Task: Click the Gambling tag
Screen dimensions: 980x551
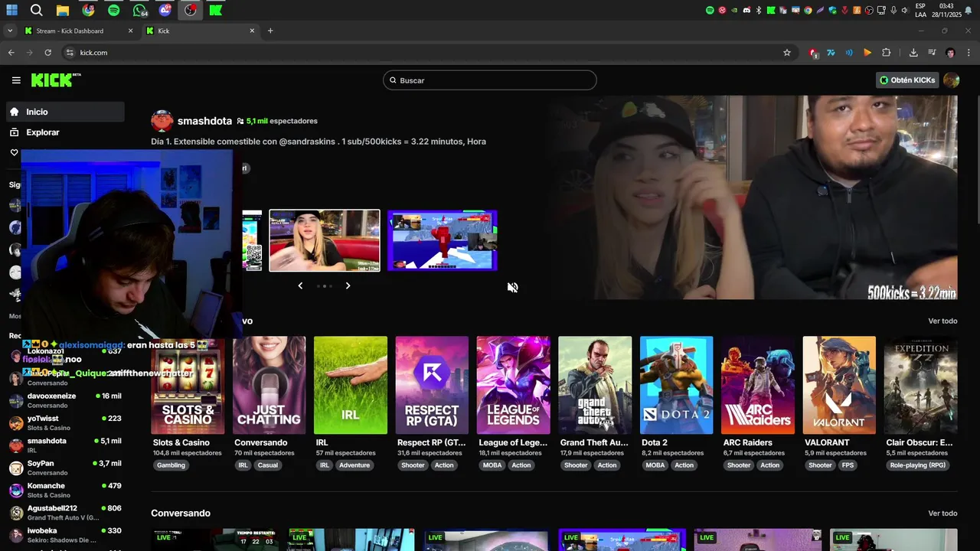Action: pos(171,465)
